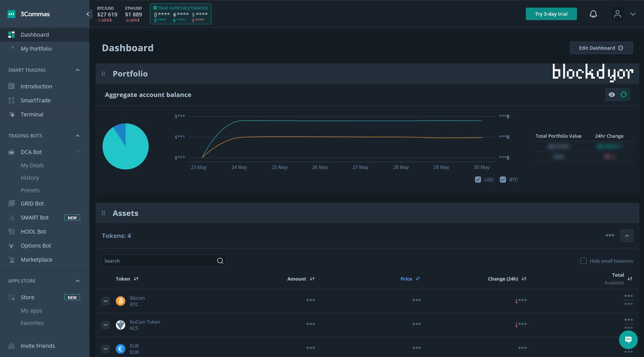
Task: Enable Hide small balances checkbox
Action: coord(583,261)
